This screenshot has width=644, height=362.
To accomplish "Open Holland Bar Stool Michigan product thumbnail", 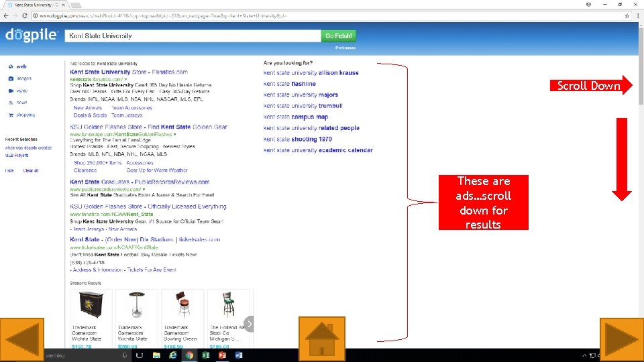I will (x=229, y=304).
